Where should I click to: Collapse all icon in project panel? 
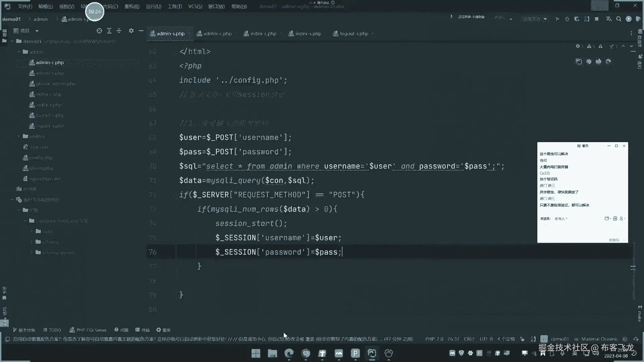[119, 31]
